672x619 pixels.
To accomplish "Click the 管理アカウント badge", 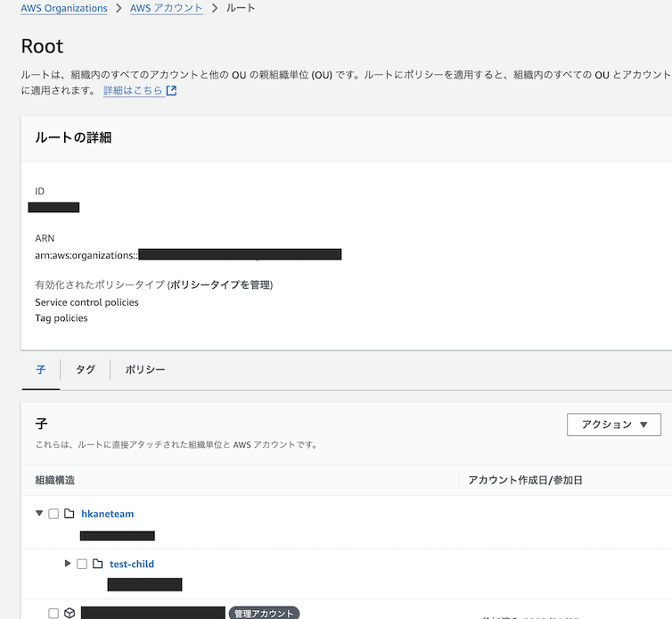I will (264, 613).
